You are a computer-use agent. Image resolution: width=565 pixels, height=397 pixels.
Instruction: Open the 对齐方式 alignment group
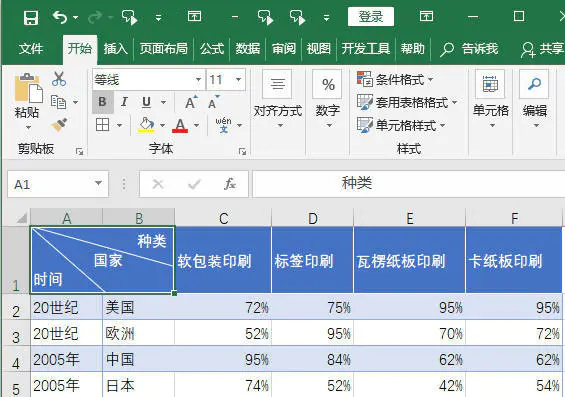pyautogui.click(x=277, y=99)
